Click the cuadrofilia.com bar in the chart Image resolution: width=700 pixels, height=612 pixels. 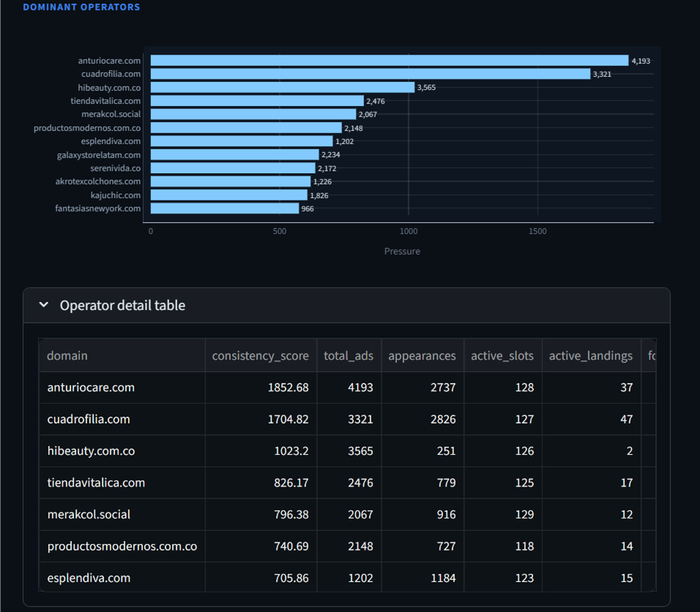pos(370,74)
